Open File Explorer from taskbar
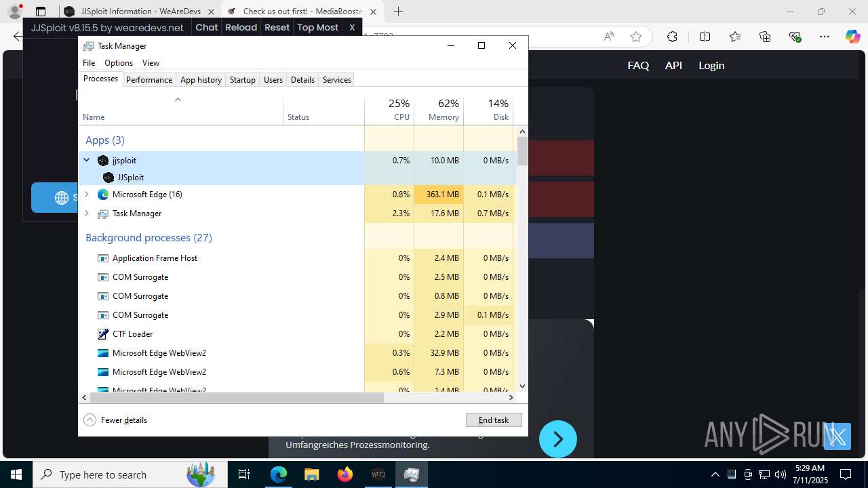 point(311,474)
